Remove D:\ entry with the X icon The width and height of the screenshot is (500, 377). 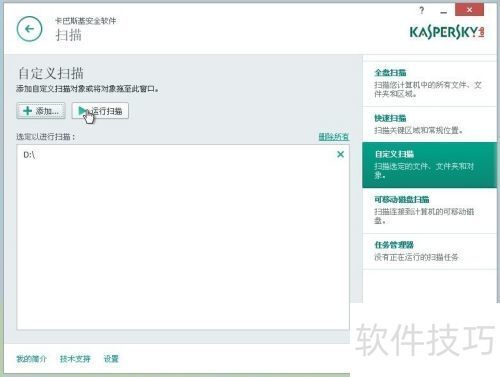coord(340,154)
